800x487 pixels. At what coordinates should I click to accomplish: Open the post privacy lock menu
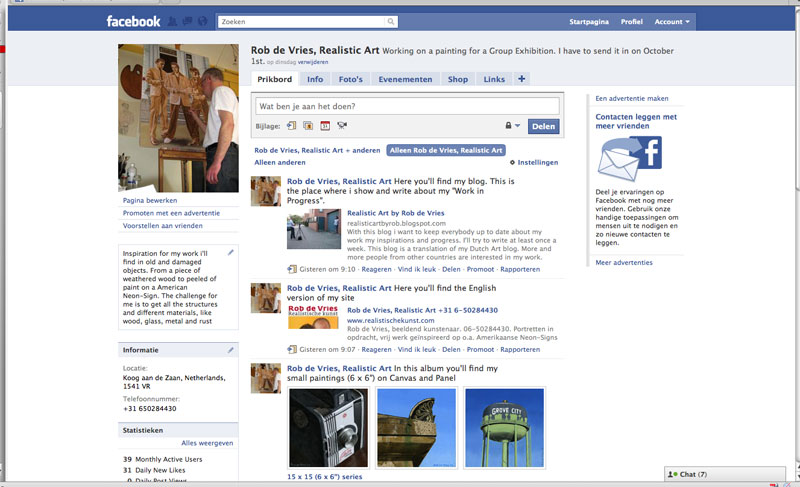pos(512,125)
